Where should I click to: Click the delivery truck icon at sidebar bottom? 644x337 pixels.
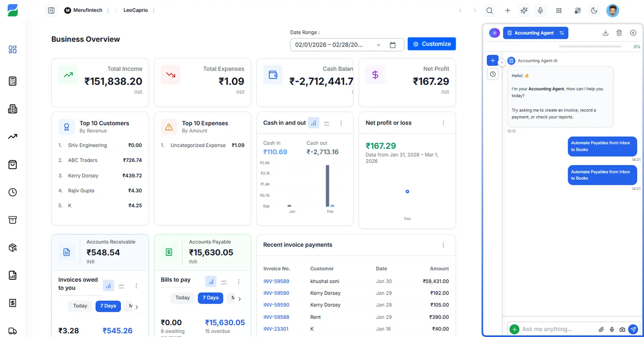(x=12, y=331)
